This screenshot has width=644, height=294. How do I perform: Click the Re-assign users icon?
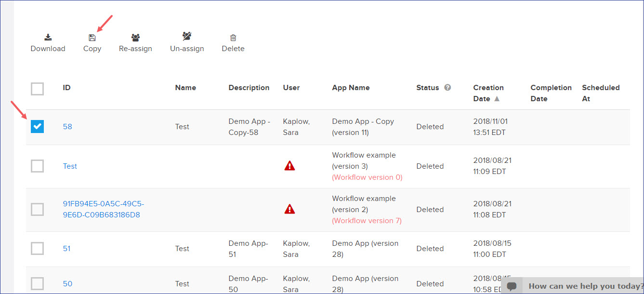[135, 38]
